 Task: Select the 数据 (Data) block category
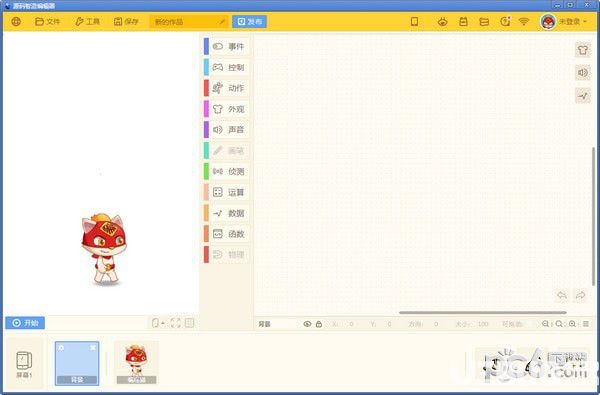point(227,213)
